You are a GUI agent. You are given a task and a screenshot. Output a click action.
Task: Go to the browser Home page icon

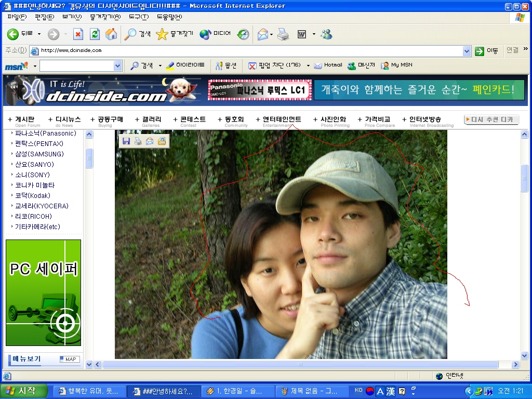click(x=111, y=34)
